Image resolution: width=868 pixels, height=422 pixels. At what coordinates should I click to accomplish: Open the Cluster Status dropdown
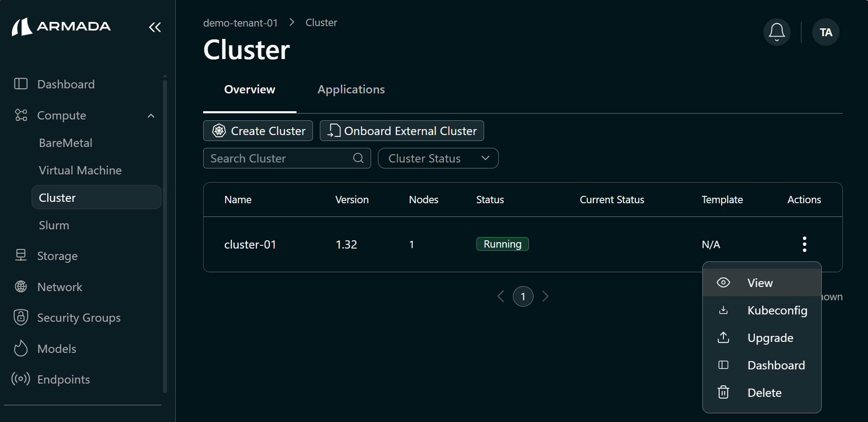438,158
